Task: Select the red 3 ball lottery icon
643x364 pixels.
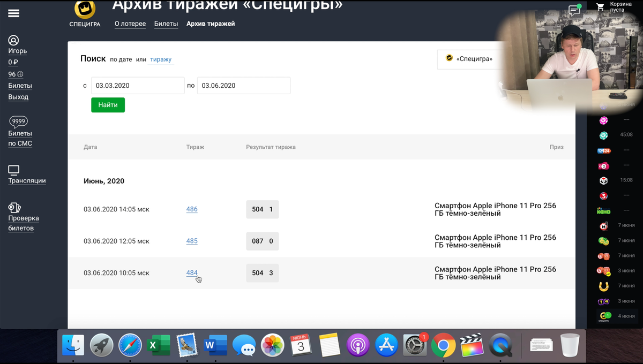Action: (604, 196)
